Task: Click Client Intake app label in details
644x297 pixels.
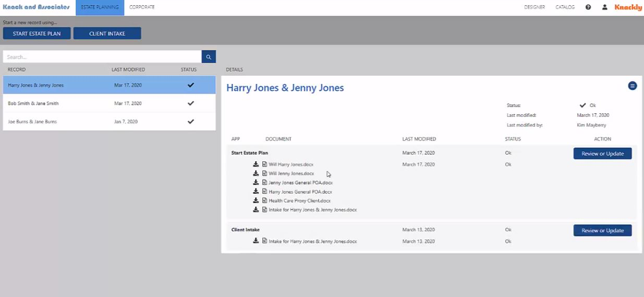Action: [x=246, y=230]
